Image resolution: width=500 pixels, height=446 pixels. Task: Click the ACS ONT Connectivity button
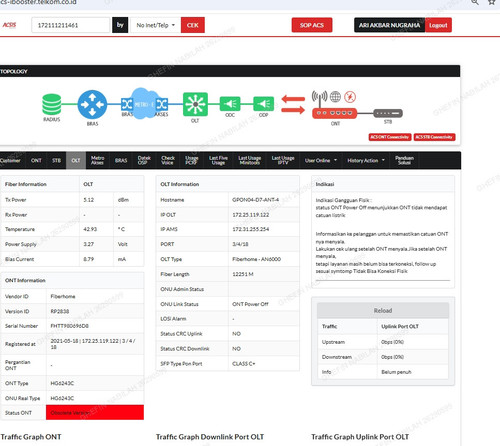[390, 137]
